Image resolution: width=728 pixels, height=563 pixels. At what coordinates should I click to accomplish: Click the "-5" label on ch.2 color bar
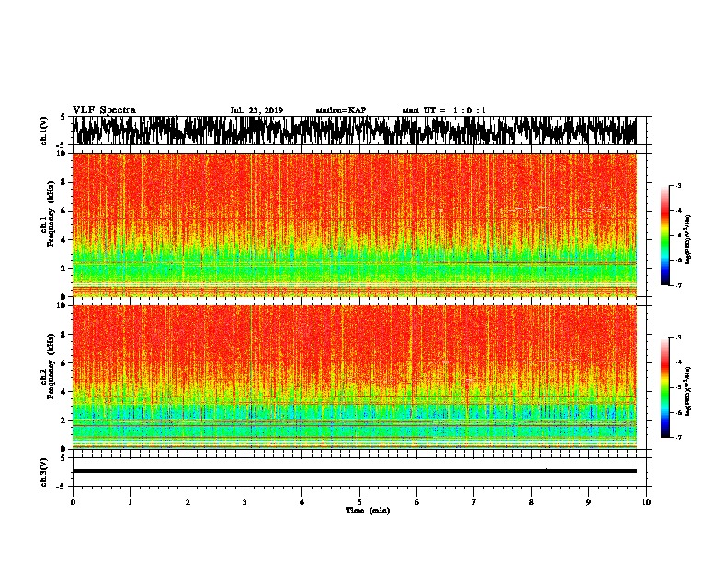pos(677,387)
